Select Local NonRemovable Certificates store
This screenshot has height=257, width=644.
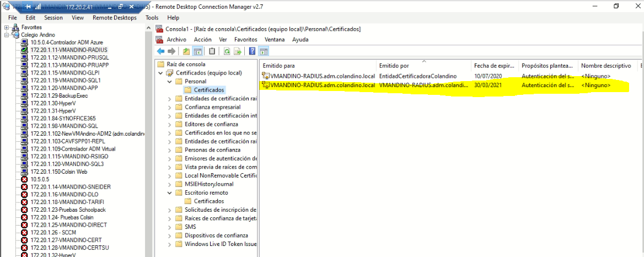pyautogui.click(x=221, y=175)
